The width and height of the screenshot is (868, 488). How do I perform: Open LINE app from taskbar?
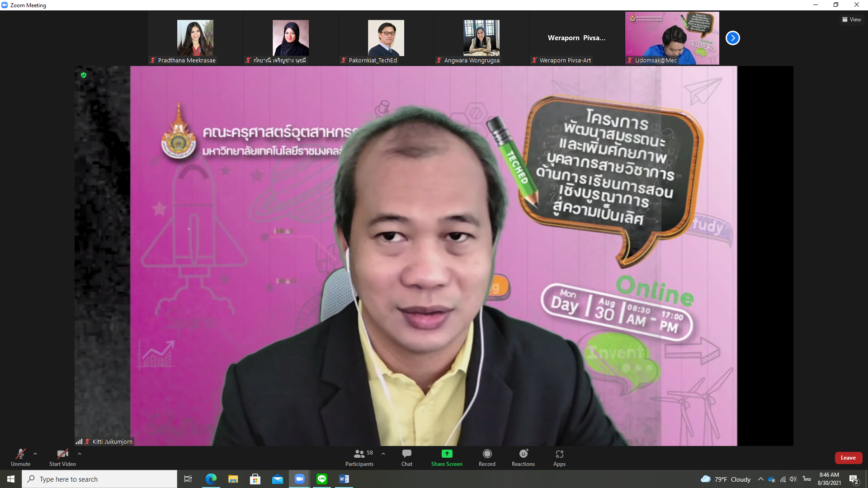tap(322, 479)
